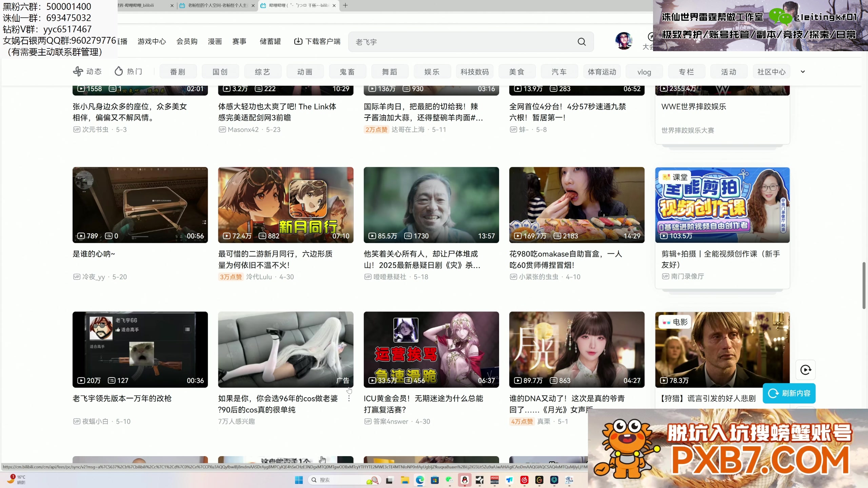Open Windows Start menu

point(299,480)
